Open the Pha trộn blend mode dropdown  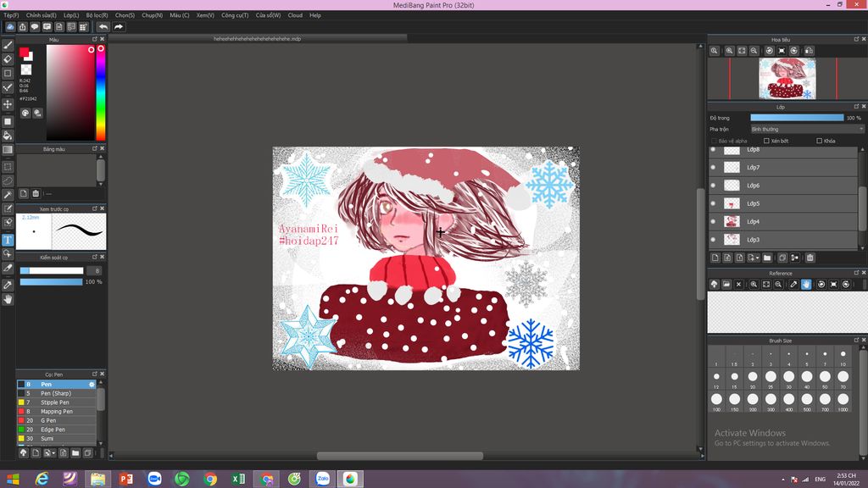point(807,129)
